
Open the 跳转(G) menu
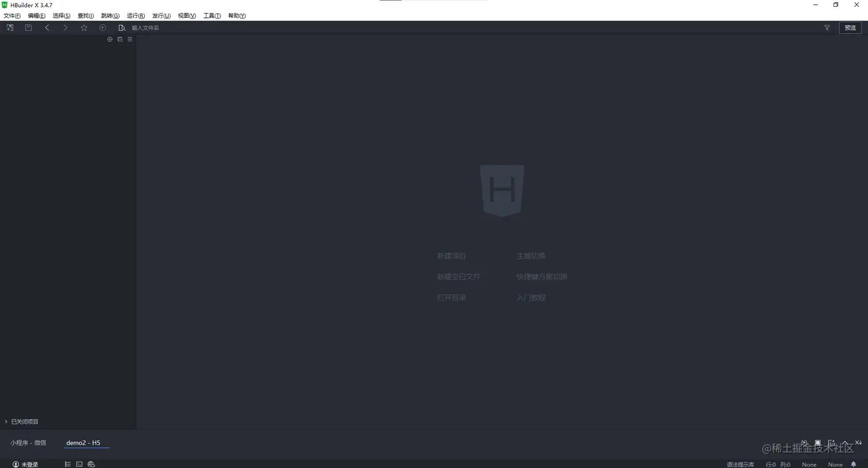[x=110, y=16]
